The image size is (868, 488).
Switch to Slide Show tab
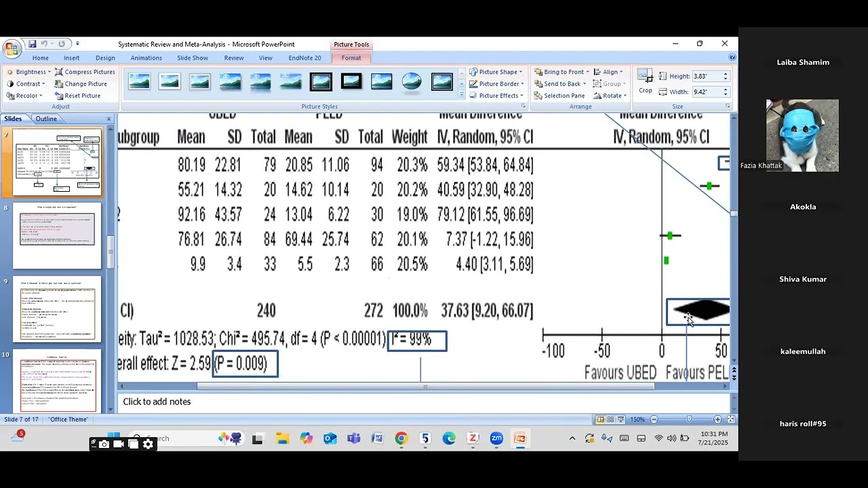193,58
